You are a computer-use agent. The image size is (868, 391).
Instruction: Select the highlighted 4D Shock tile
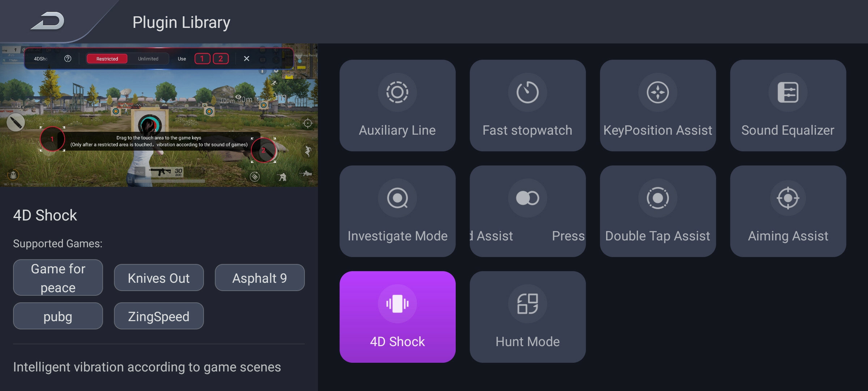[397, 317]
